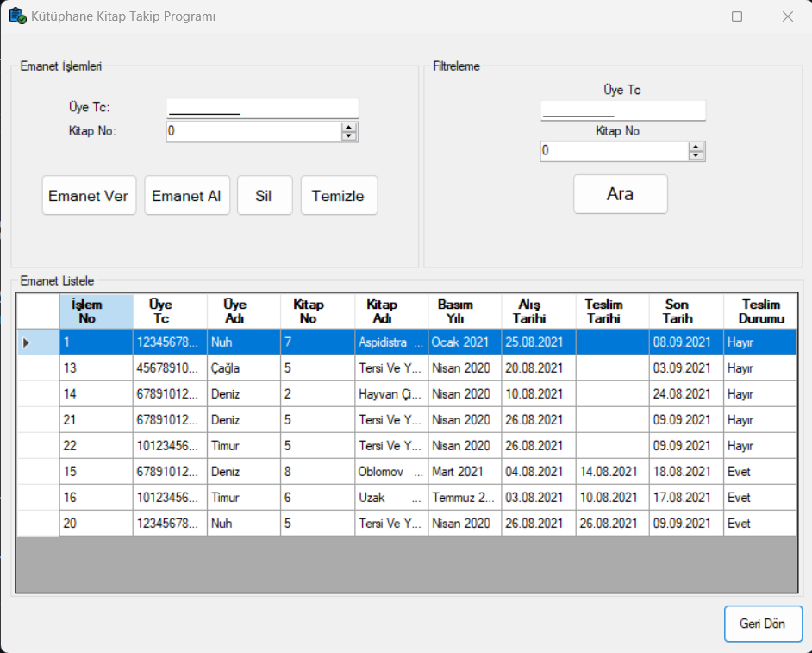The height and width of the screenshot is (653, 812).
Task: Click the Sil button
Action: [x=265, y=195]
